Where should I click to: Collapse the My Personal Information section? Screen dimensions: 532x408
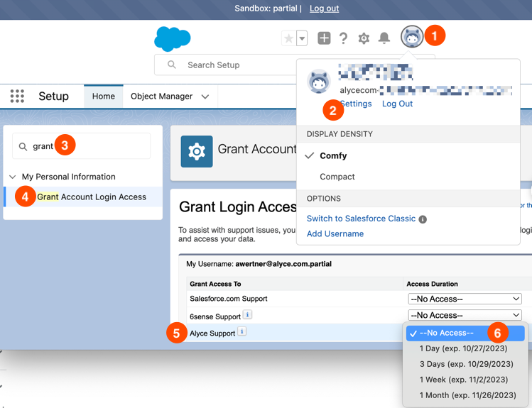(13, 177)
